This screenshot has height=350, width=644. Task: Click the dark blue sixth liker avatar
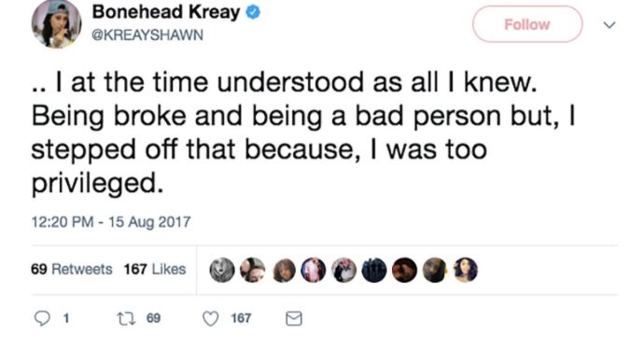point(374,270)
